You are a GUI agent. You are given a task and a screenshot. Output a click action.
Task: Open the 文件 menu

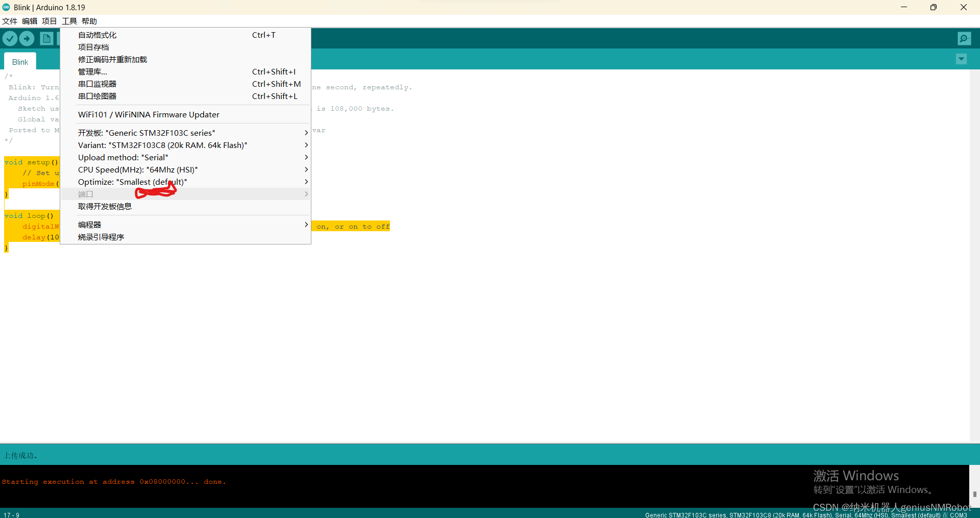10,21
